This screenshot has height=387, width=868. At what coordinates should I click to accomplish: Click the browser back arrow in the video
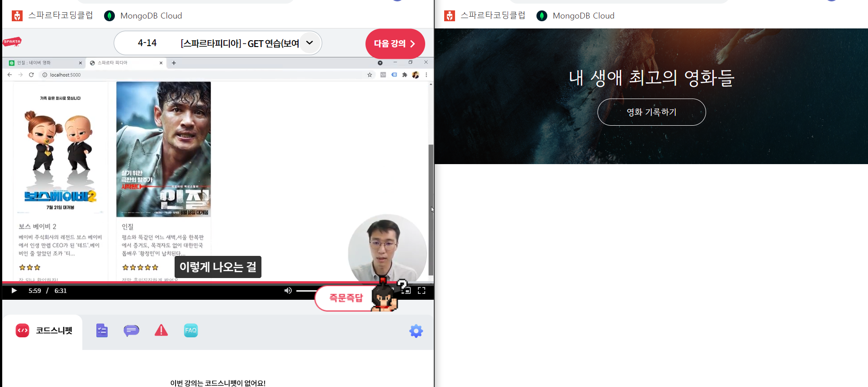tap(9, 75)
